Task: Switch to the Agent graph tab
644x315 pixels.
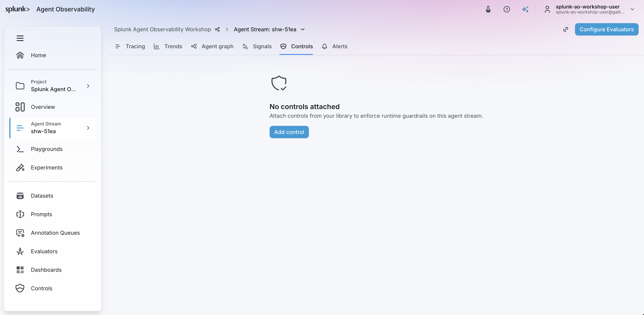Action: 212,46
